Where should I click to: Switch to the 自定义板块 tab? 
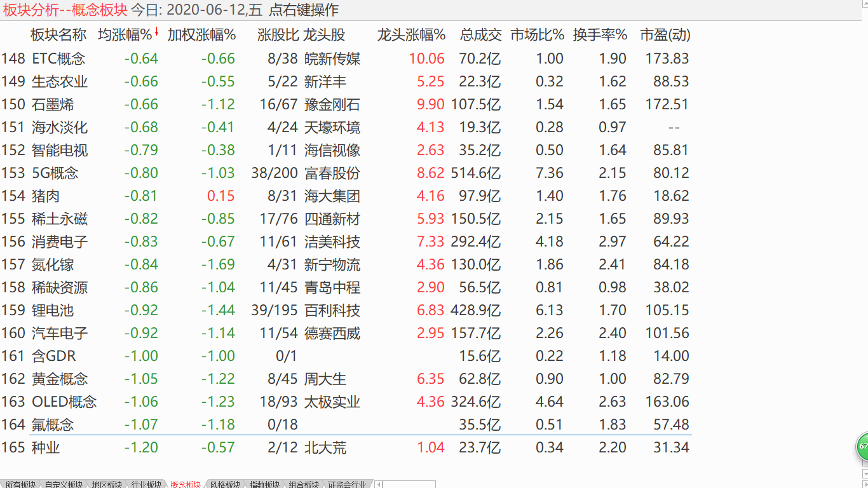pos(64,484)
